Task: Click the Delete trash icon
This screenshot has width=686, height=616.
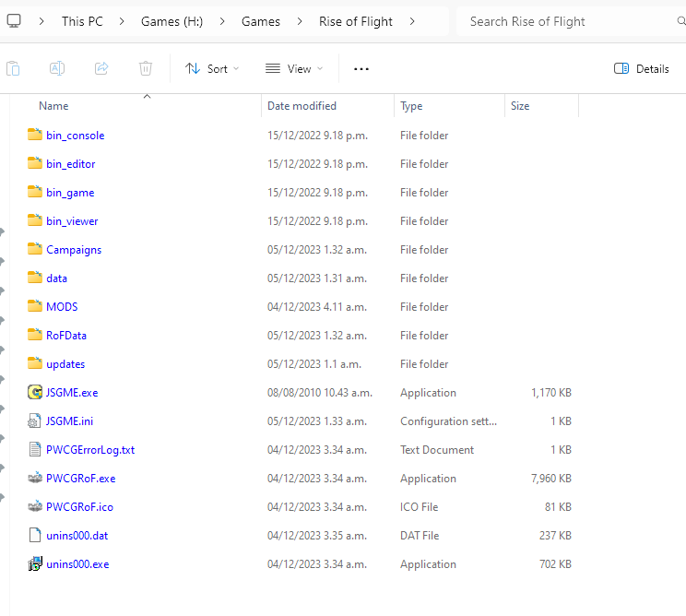Action: point(146,68)
